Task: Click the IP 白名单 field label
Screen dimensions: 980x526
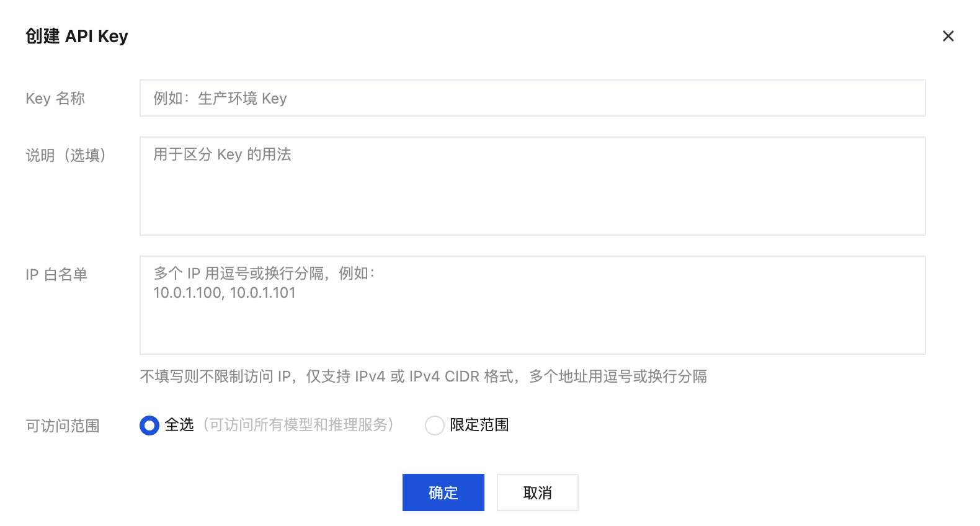Action: click(56, 274)
